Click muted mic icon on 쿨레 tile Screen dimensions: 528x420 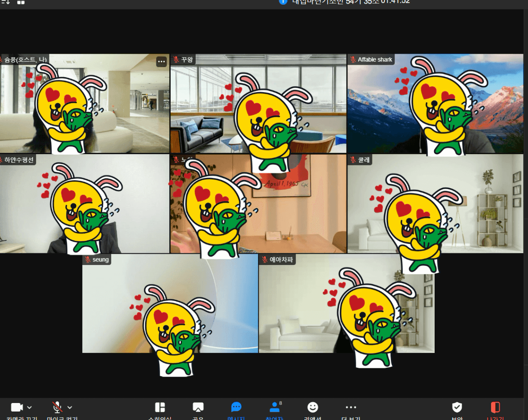(353, 160)
